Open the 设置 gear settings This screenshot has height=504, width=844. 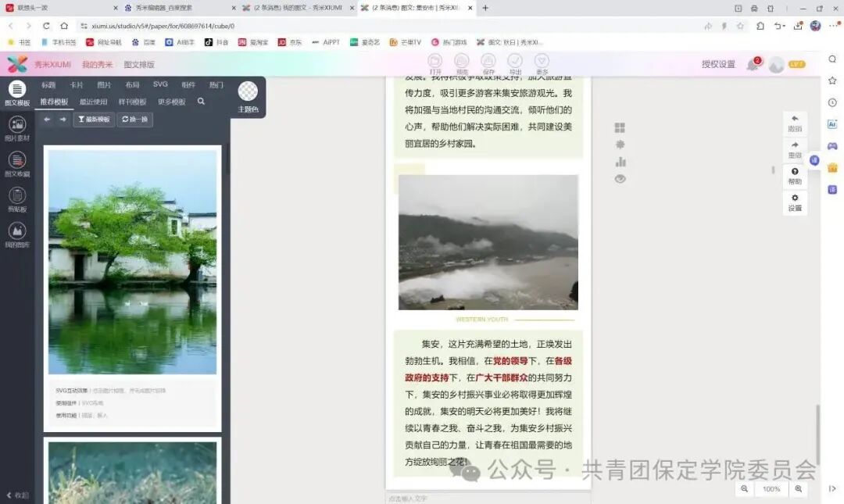point(795,202)
